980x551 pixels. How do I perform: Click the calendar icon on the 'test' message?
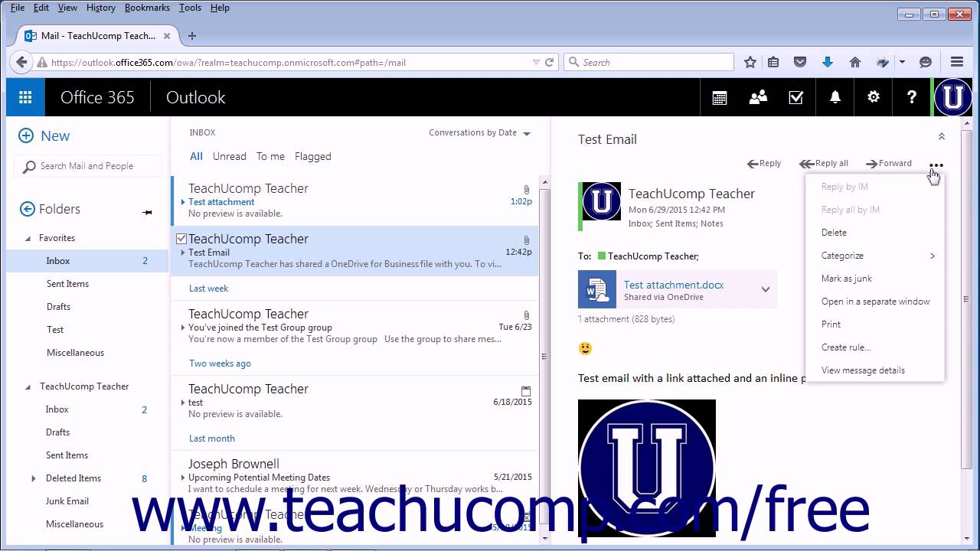[x=525, y=390]
